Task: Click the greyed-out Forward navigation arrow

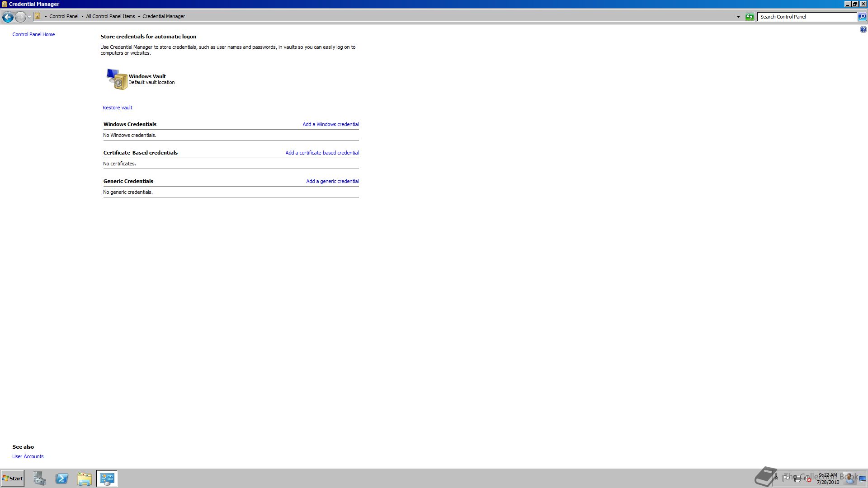Action: coord(20,17)
